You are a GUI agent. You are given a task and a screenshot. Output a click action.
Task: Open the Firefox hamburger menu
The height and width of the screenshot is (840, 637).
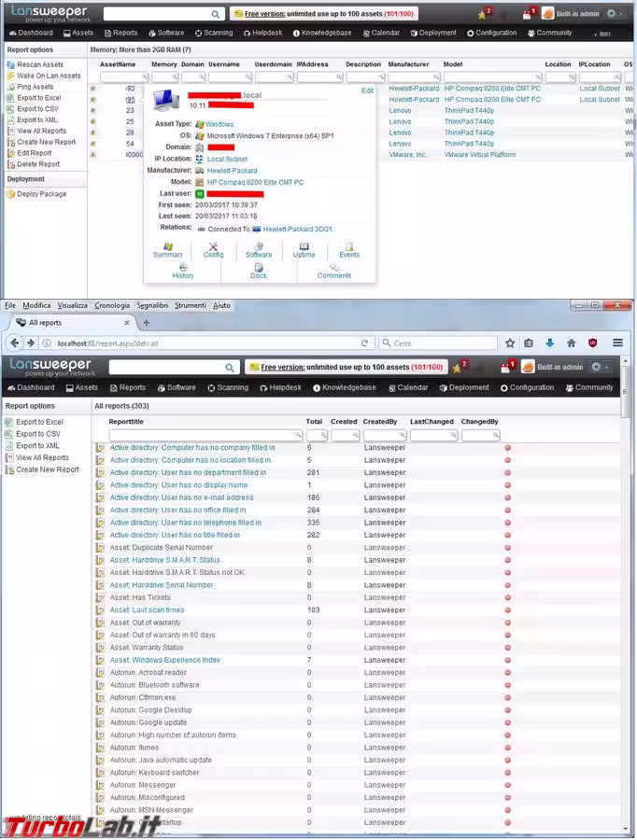(x=617, y=343)
